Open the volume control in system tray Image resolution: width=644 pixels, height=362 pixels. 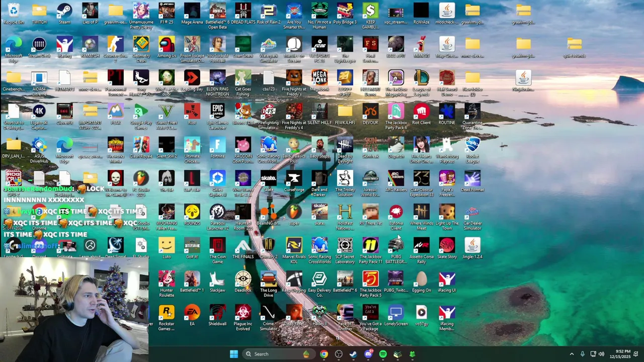pos(601,354)
